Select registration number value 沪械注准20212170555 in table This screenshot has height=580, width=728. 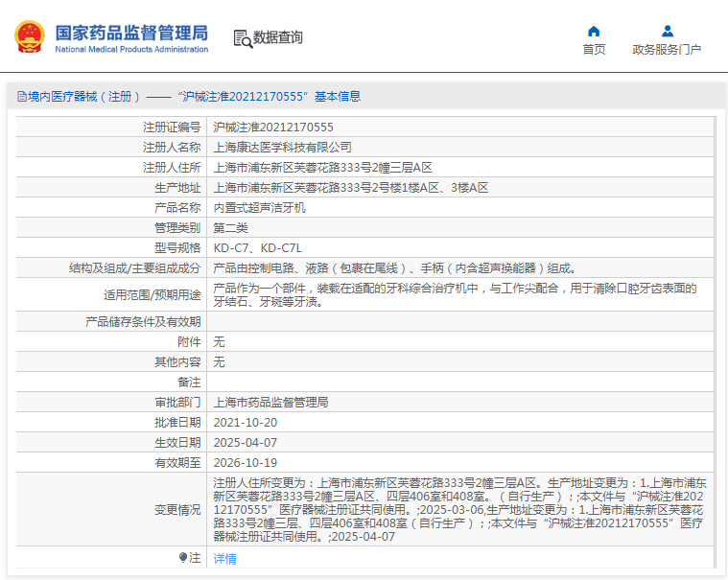point(273,128)
